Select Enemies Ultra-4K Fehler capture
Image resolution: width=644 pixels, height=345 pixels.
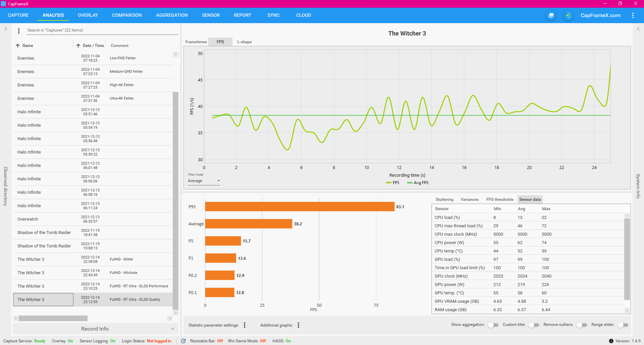pos(93,99)
